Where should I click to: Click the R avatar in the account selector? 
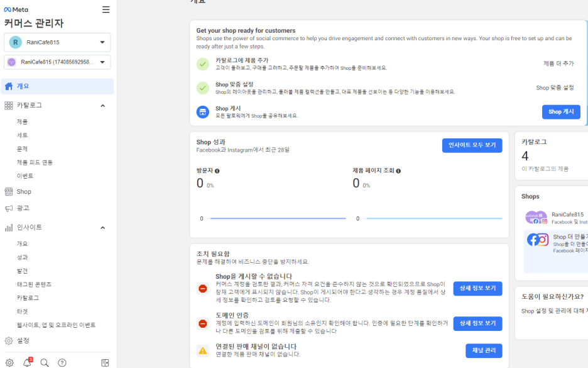15,42
